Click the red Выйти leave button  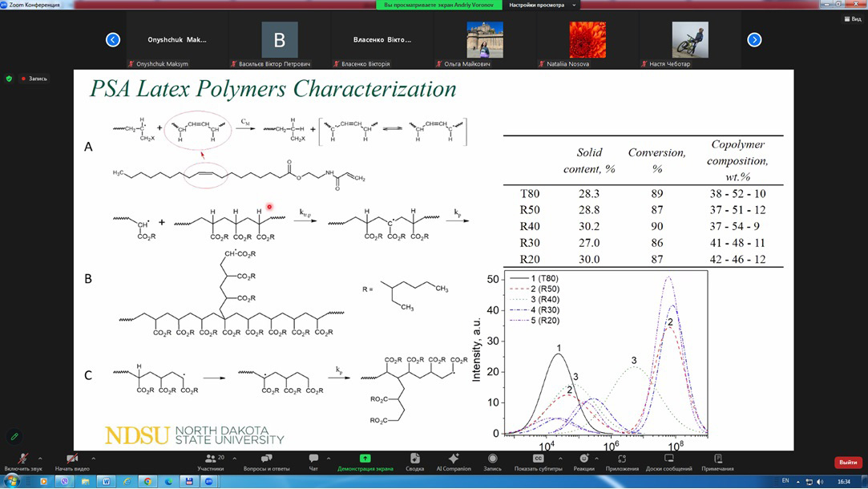pyautogui.click(x=847, y=463)
